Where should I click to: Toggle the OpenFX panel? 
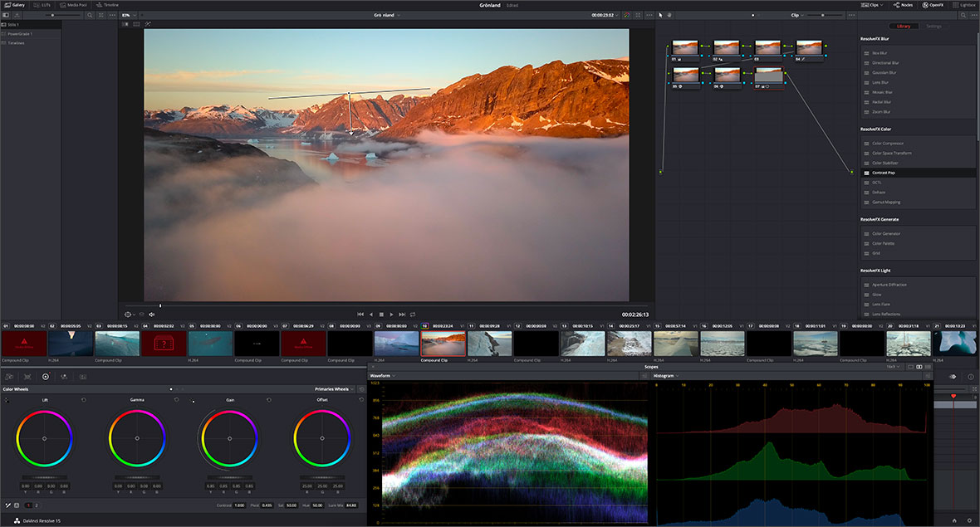pyautogui.click(x=932, y=5)
